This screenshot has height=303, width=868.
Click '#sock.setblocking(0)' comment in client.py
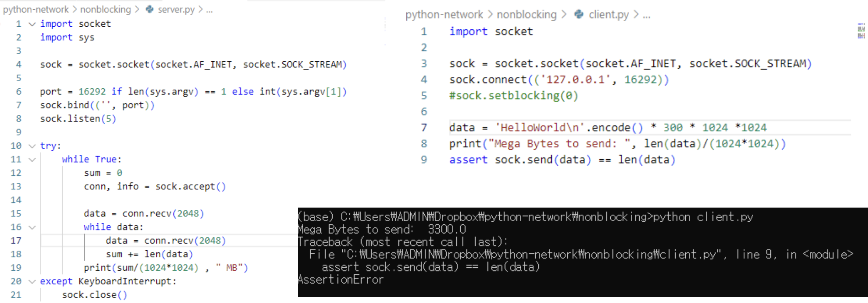(x=513, y=96)
